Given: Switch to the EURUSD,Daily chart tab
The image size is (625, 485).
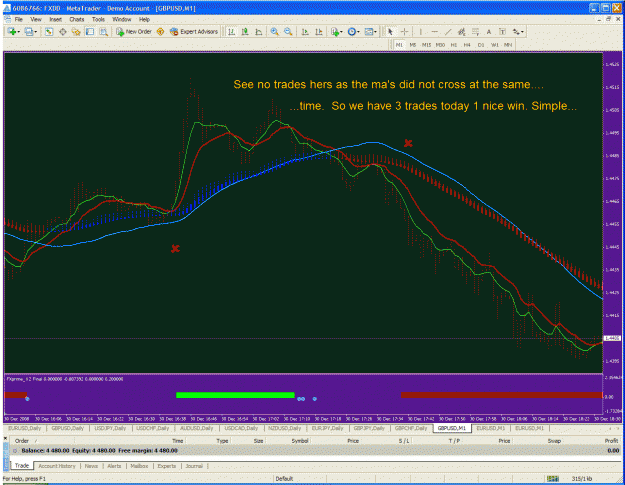Looking at the screenshot, I should 25,428.
